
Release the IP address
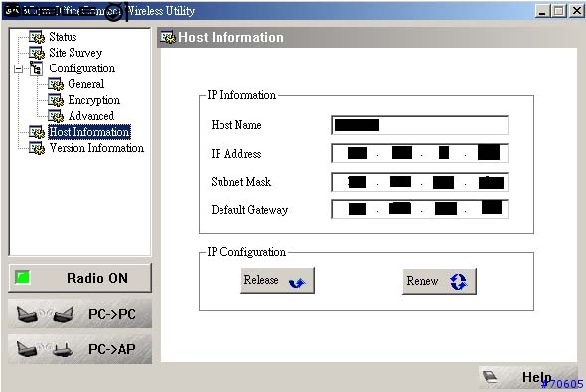pos(278,281)
